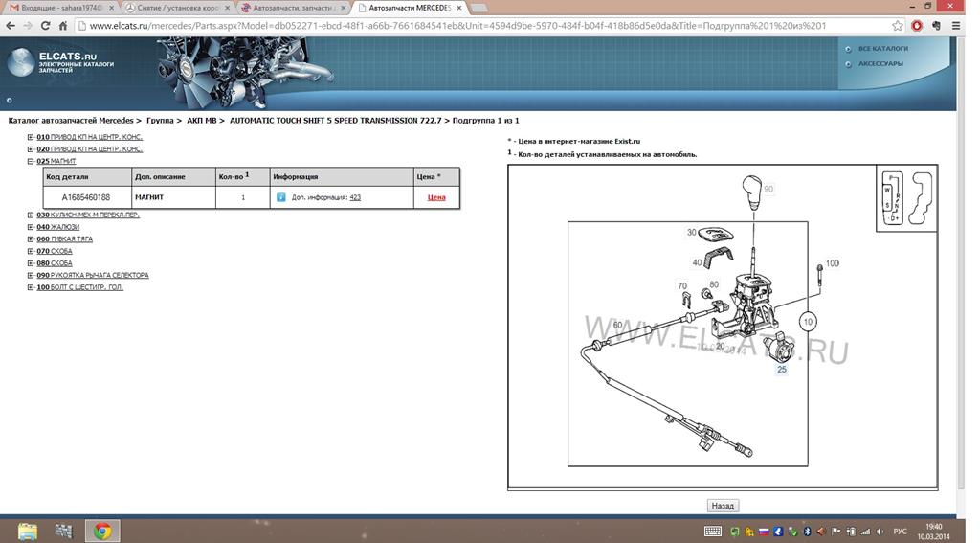Expand group 020 Привод КП
The image size is (980, 543).
coord(30,148)
